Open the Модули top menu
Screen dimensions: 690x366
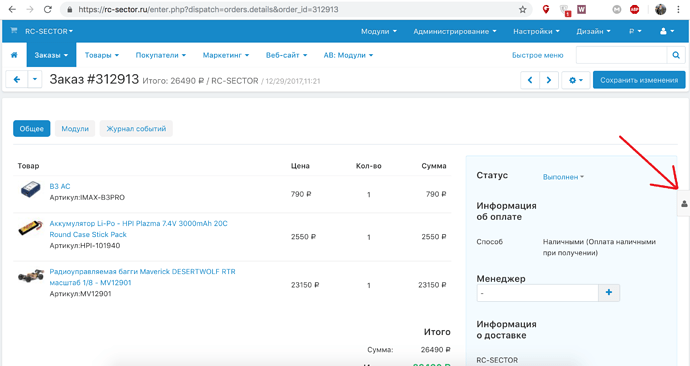[378, 31]
